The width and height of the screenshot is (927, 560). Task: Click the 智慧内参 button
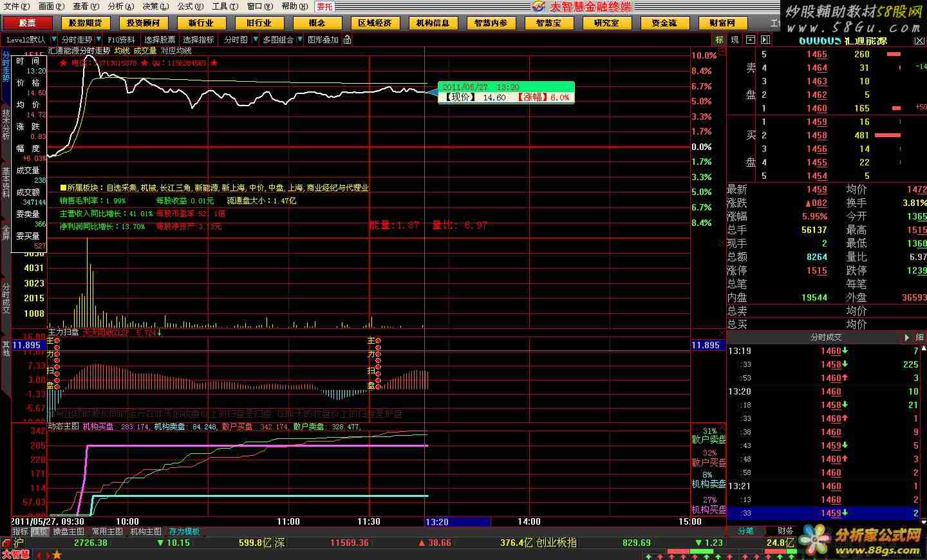point(491,23)
